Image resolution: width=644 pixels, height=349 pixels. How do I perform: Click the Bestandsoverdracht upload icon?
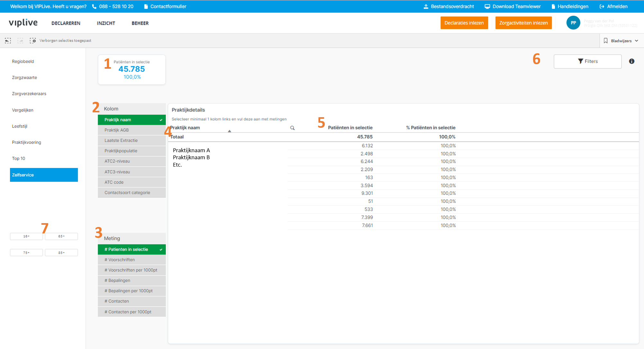coord(426,6)
